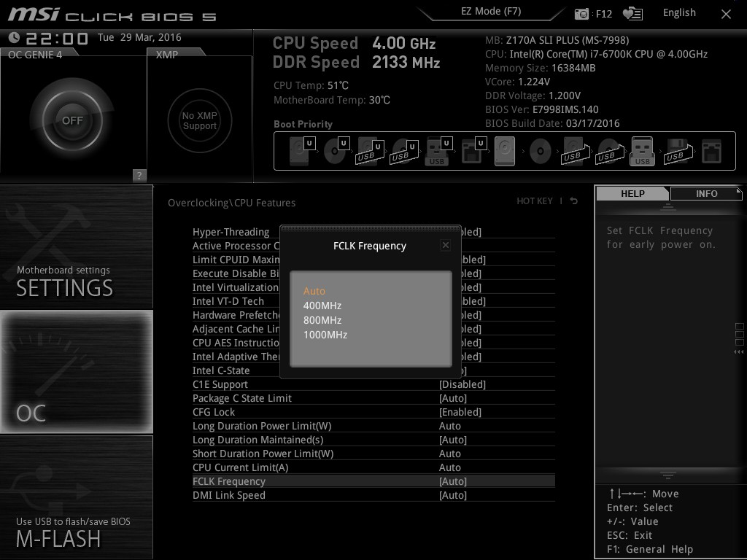The height and width of the screenshot is (560, 747).
Task: Choose Auto in the FCLK Frequency list
Action: pyautogui.click(x=314, y=291)
